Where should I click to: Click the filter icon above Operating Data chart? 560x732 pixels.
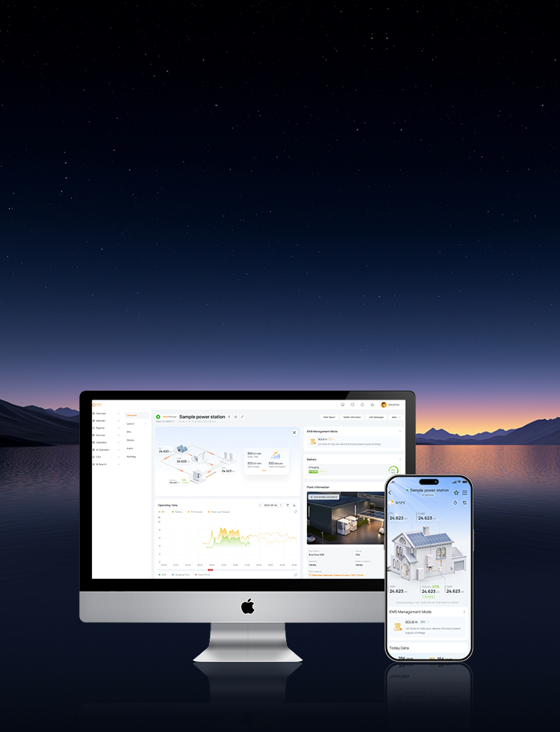(287, 505)
